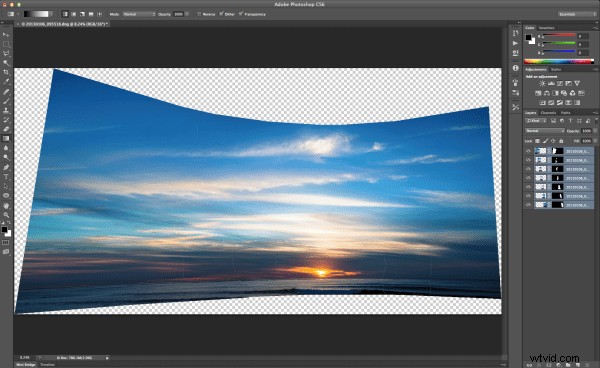600x368 pixels.
Task: Select the Brush tool
Action: 6,101
